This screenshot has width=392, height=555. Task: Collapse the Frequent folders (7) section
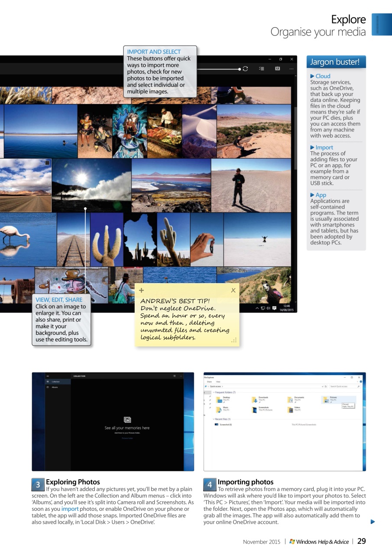(x=214, y=392)
